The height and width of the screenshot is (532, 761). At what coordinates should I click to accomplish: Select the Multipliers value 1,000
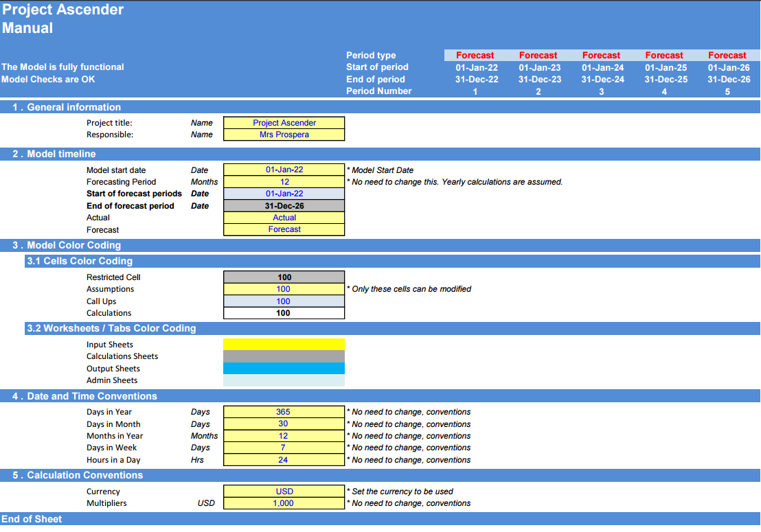coord(284,503)
